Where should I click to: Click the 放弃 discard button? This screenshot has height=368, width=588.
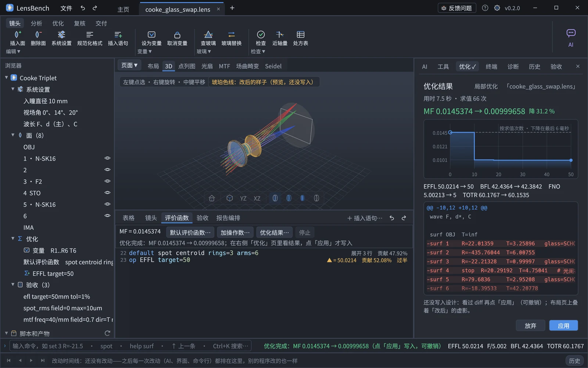tap(530, 326)
